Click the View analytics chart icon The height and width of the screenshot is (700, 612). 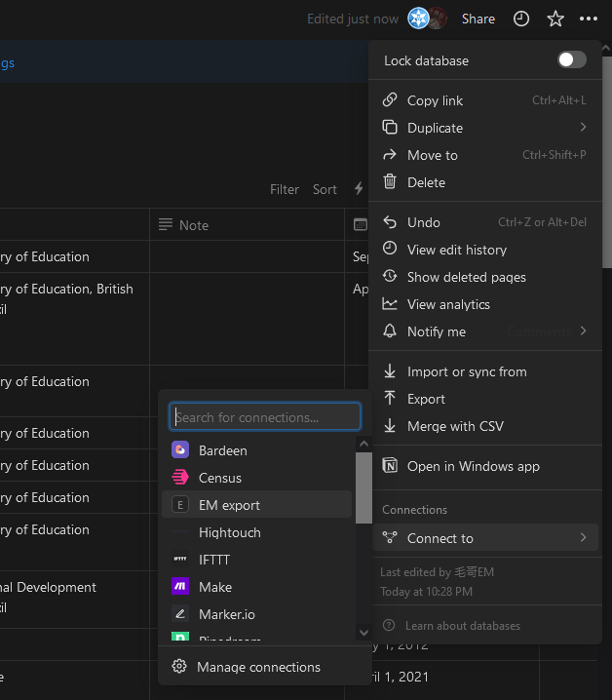coord(390,303)
